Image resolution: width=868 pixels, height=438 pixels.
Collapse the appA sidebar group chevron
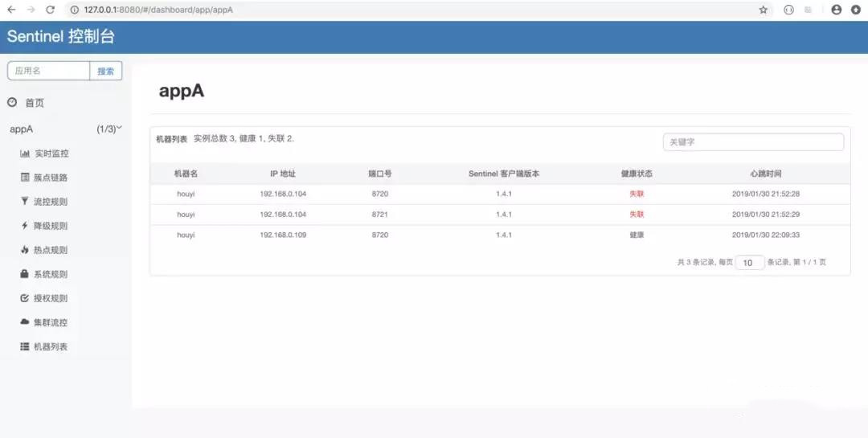pyautogui.click(x=119, y=128)
